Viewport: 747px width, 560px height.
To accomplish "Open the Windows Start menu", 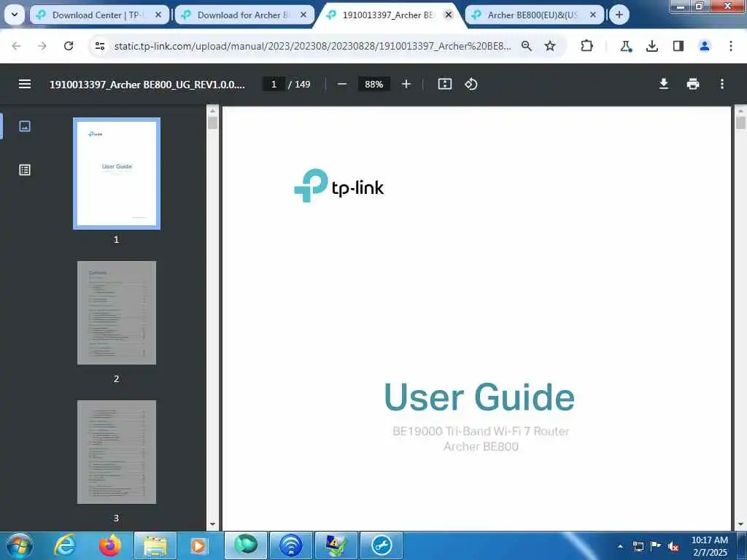I will 20,545.
